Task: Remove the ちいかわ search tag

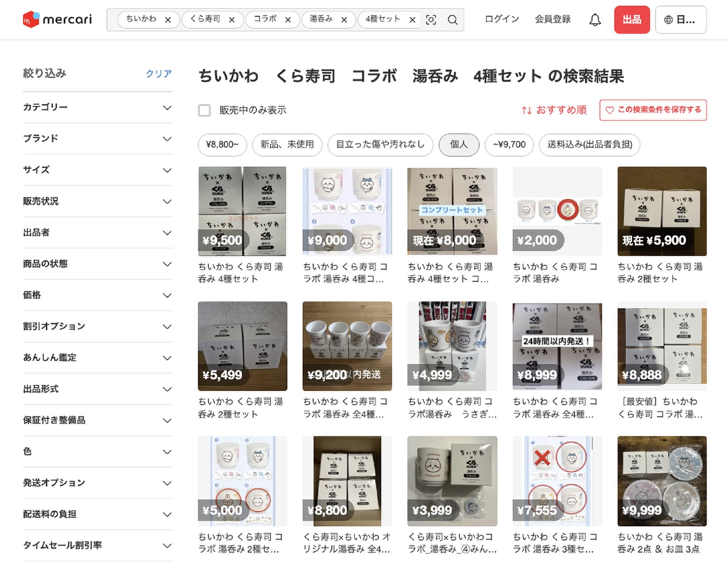Action: [168, 20]
